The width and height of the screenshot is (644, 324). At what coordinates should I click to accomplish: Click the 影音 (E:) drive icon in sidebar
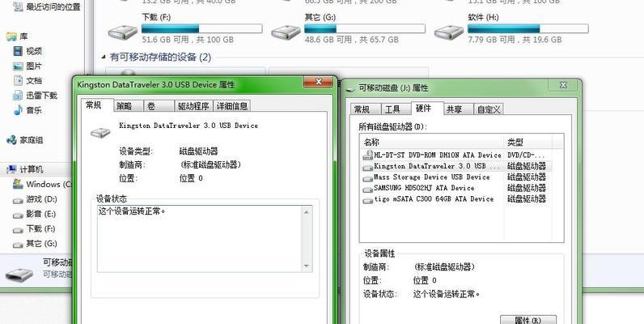tap(18, 215)
